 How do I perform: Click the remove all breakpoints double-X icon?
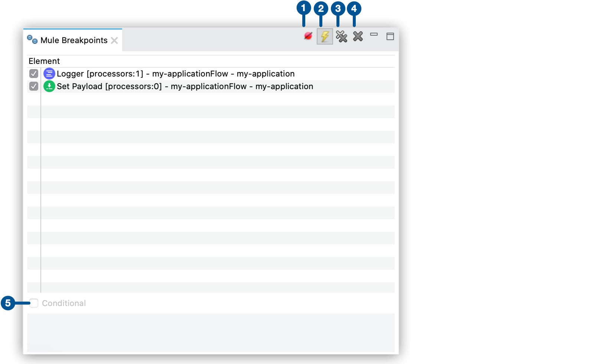tap(342, 36)
